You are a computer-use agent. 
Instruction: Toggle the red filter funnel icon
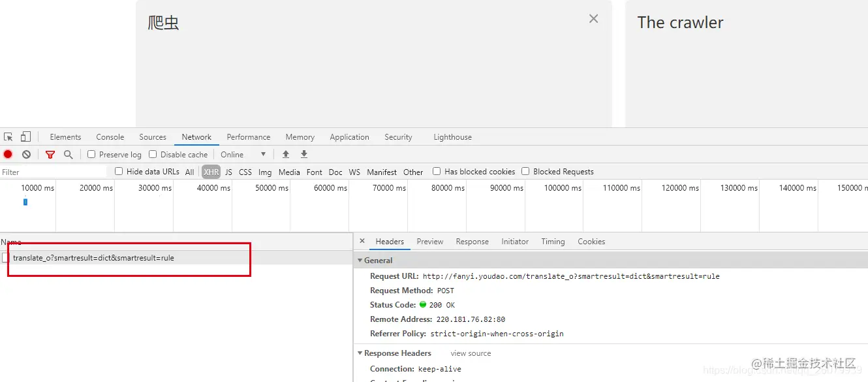[50, 155]
